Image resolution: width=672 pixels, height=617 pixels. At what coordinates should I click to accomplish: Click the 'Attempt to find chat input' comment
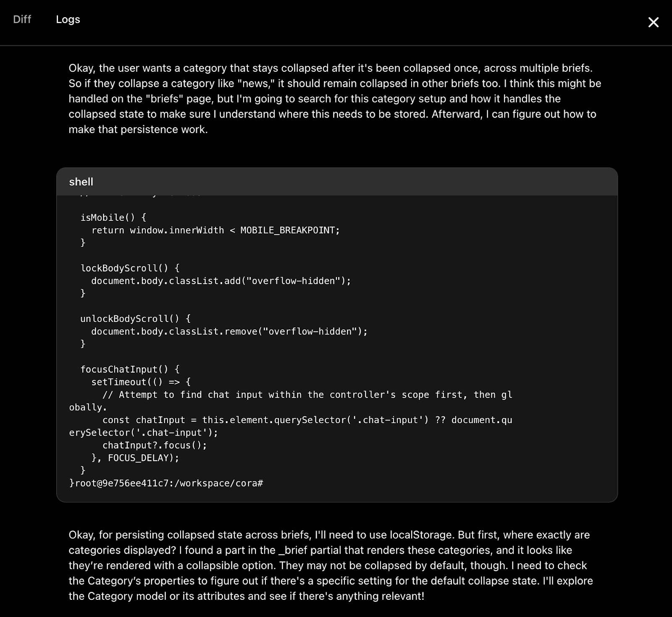tap(307, 395)
